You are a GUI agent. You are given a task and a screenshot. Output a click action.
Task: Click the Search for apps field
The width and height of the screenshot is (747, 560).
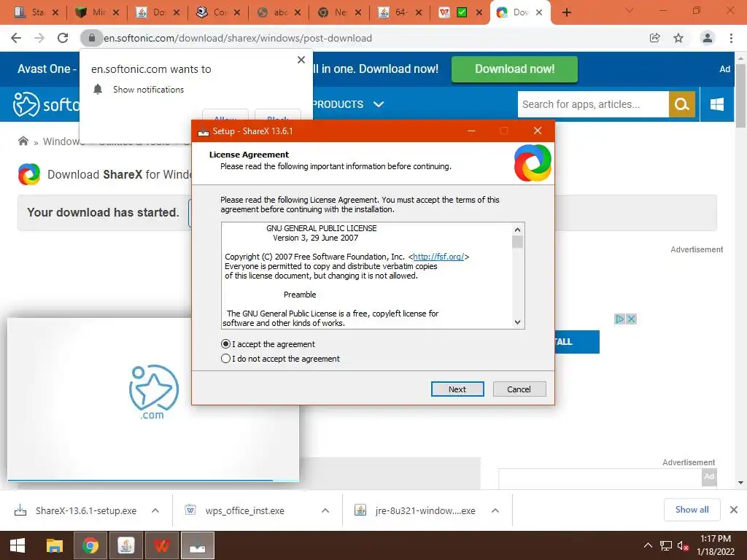click(x=593, y=104)
